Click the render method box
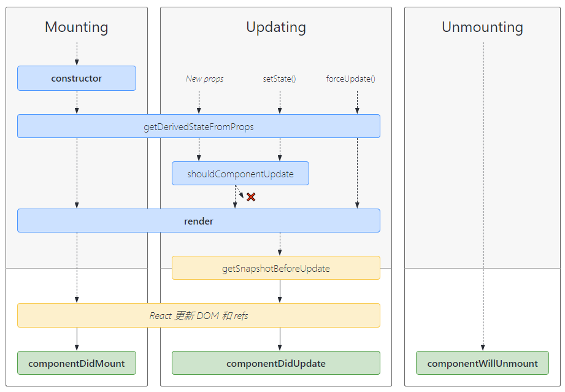 click(x=199, y=220)
